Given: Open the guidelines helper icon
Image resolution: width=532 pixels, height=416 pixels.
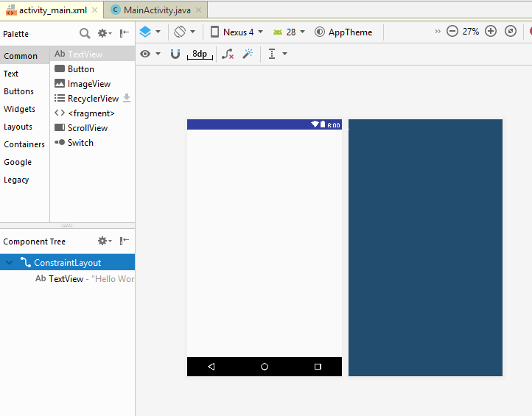Looking at the screenshot, I should coord(272,54).
